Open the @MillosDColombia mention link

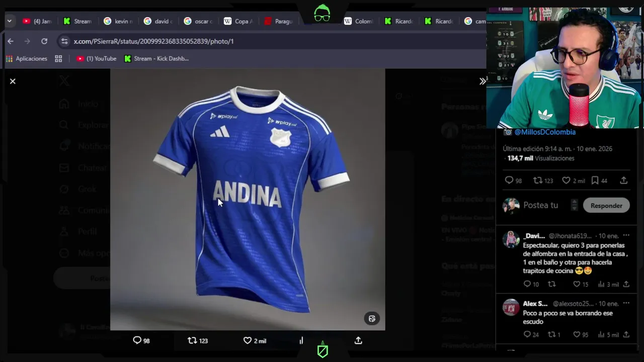(x=545, y=132)
